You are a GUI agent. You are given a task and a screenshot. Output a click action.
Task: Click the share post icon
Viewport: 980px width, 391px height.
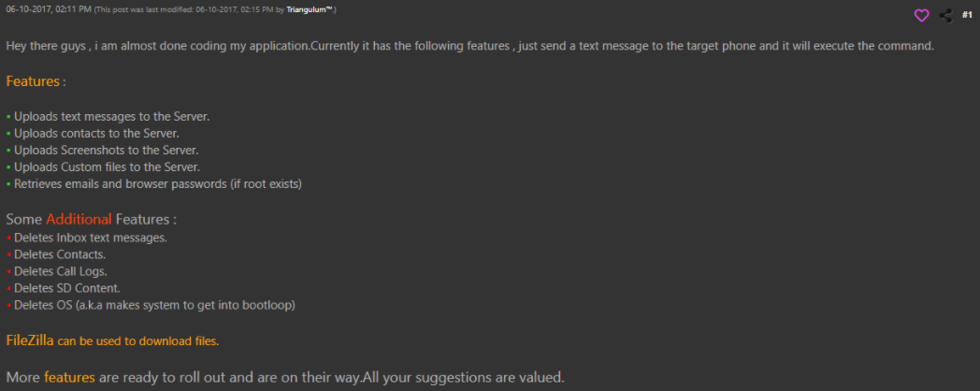click(945, 15)
